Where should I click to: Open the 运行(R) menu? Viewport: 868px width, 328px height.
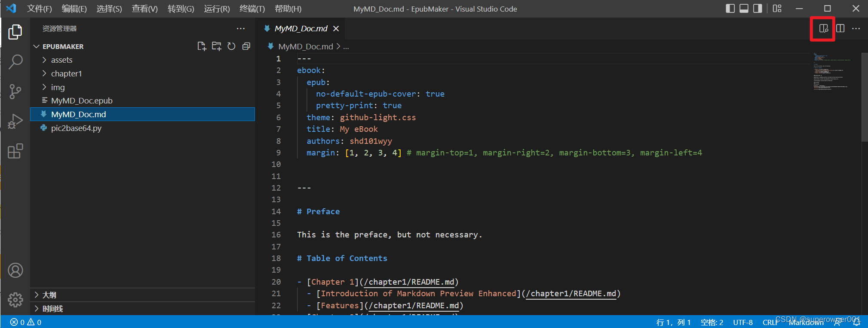click(x=217, y=9)
